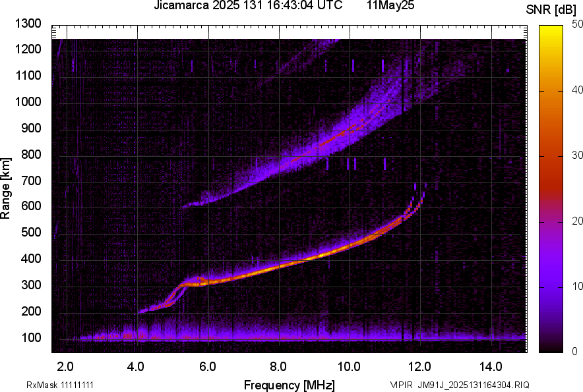Viewport: 583px width, 392px height.
Task: Click the VIPIR JM91J_2025131164304.RIQ filename
Action: [460, 385]
